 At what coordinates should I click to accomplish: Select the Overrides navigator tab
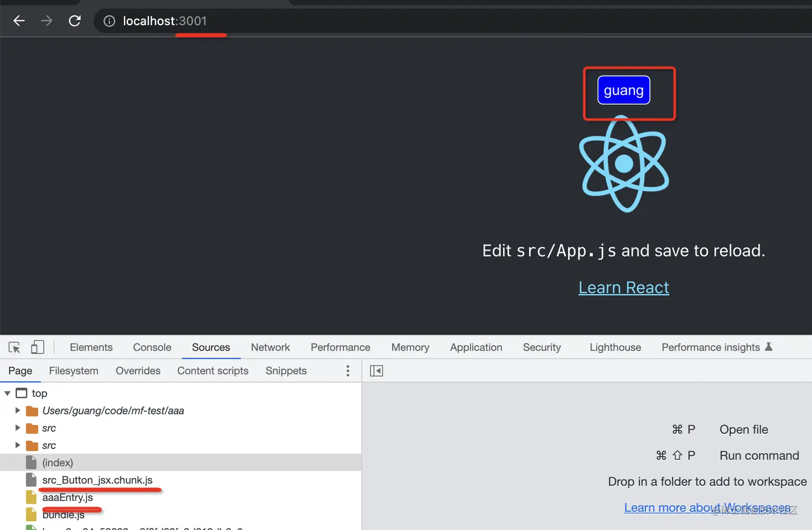coord(138,371)
